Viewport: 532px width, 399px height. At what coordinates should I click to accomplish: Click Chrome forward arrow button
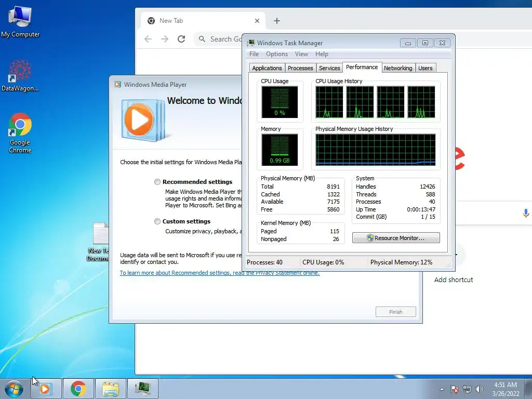[165, 39]
